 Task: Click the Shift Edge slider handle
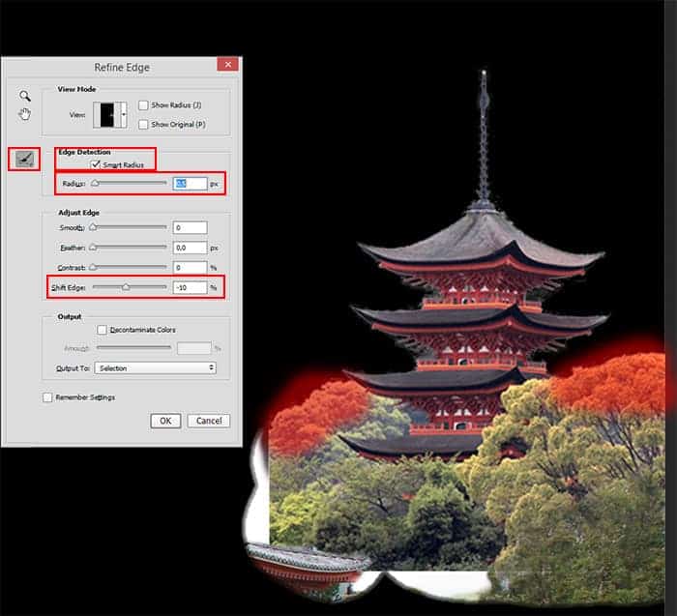[126, 287]
